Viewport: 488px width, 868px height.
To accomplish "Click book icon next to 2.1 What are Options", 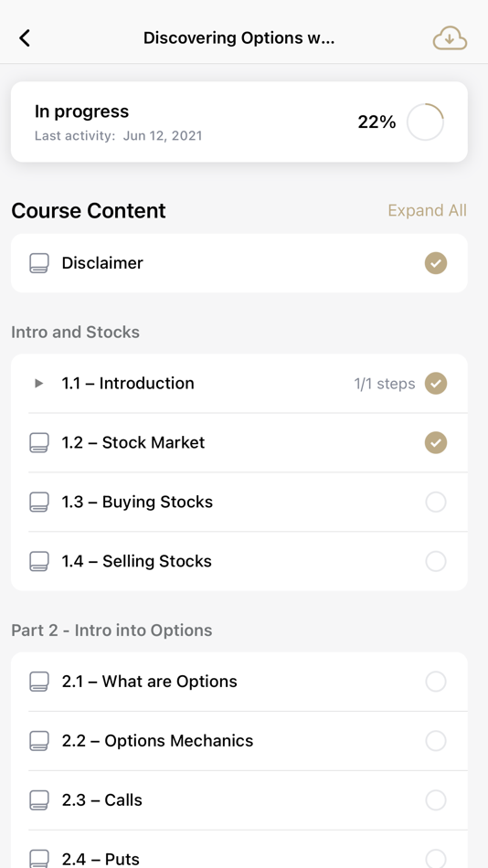I will [x=38, y=682].
